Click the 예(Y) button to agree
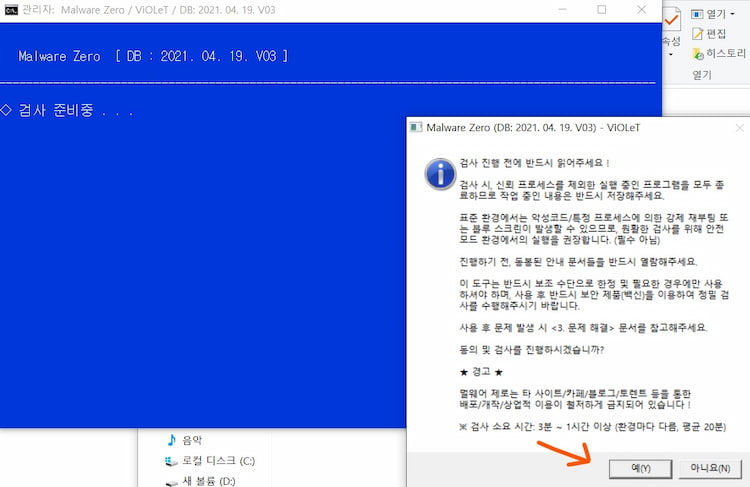 [640, 468]
